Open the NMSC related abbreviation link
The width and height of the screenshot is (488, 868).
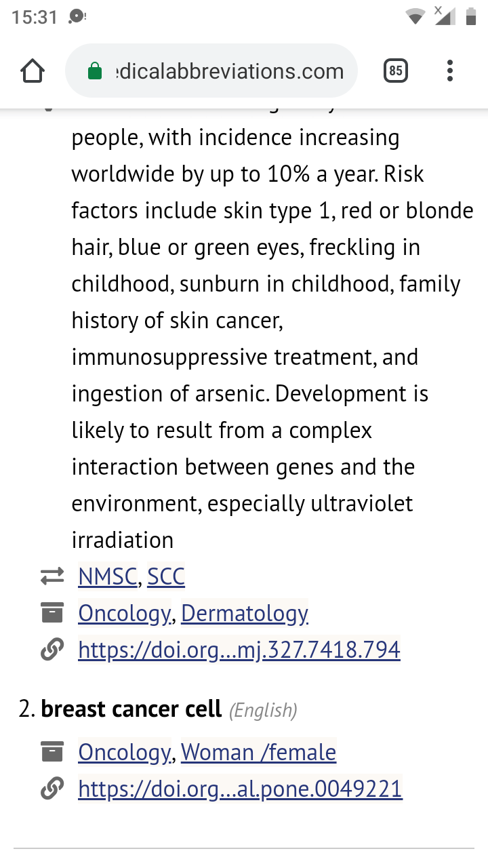tap(107, 576)
